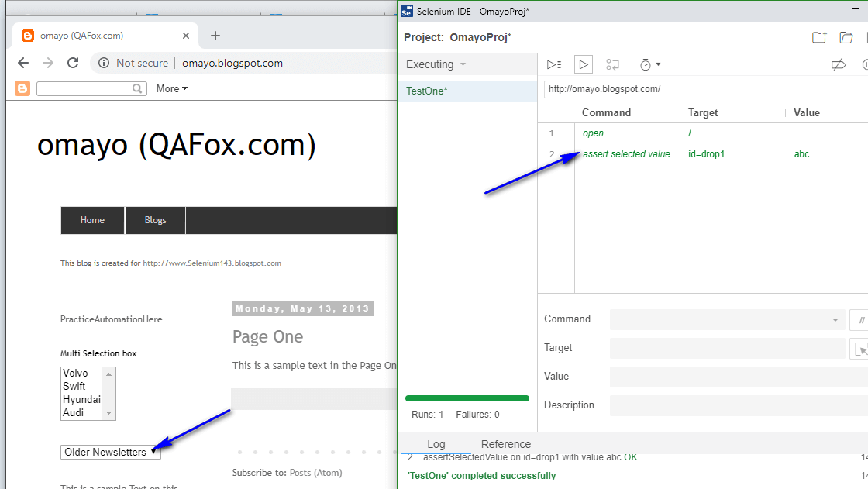The width and height of the screenshot is (868, 489).
Task: Click the Description input field
Action: 739,406
